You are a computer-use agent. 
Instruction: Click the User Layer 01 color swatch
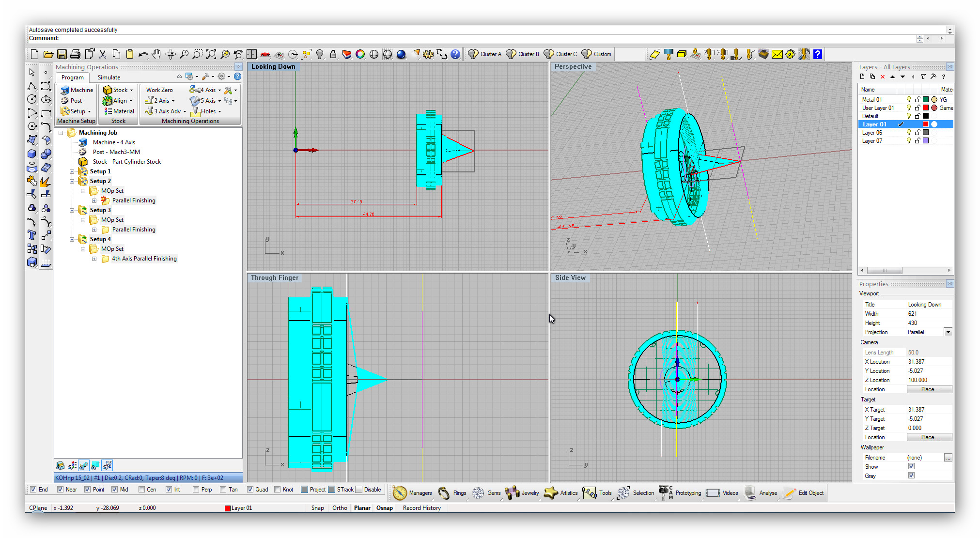[925, 108]
